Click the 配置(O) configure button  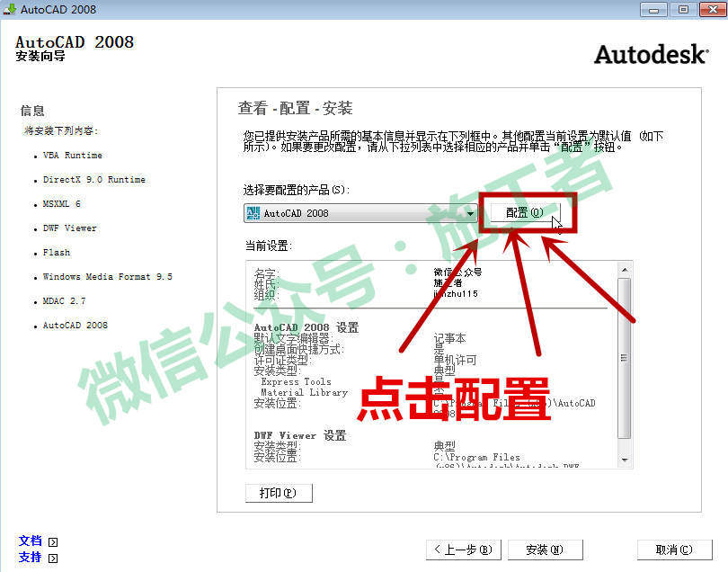[x=525, y=213]
